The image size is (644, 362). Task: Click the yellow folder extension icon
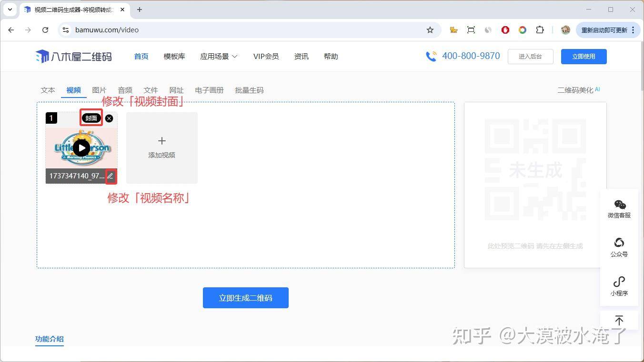(454, 30)
